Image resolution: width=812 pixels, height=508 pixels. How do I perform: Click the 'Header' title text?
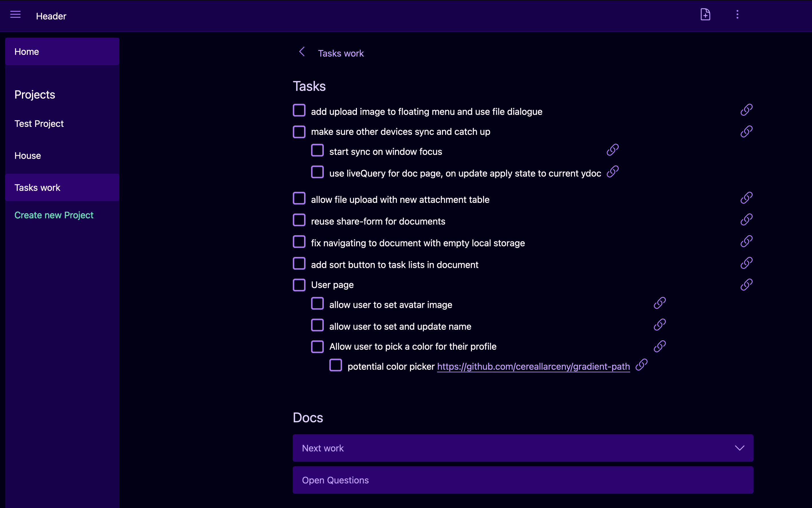51,16
